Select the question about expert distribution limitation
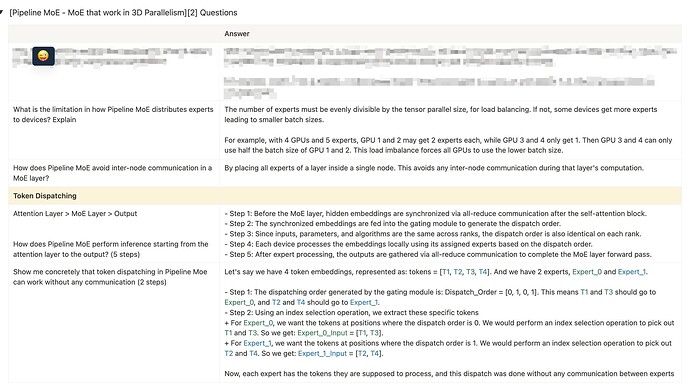 click(113, 114)
